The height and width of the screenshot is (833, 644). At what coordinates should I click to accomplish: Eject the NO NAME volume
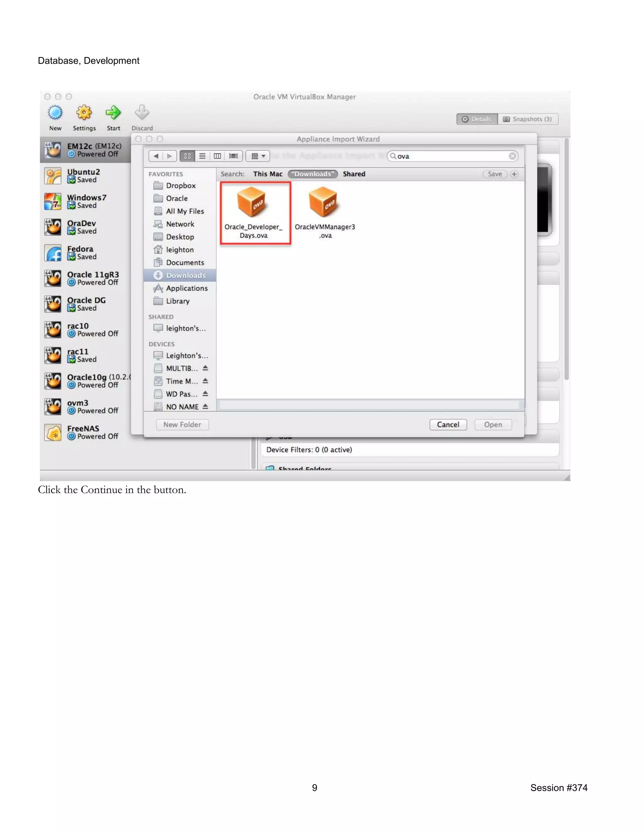205,406
